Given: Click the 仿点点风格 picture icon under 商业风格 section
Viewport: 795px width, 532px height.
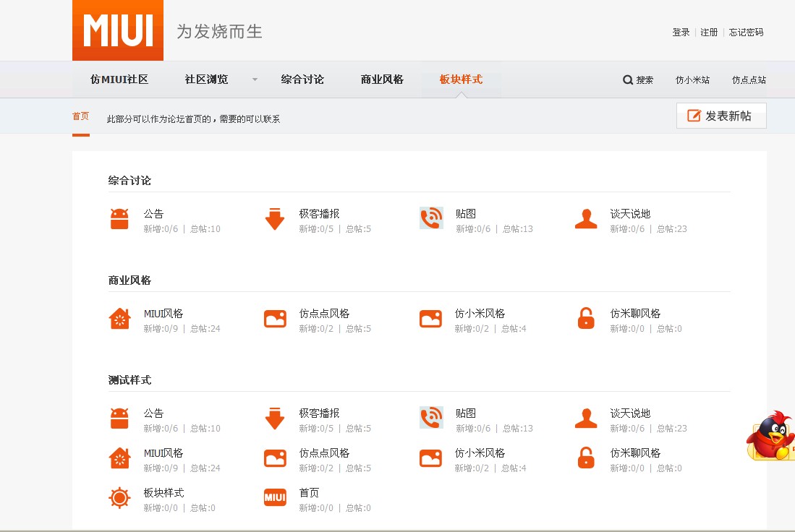Looking at the screenshot, I should (x=276, y=319).
